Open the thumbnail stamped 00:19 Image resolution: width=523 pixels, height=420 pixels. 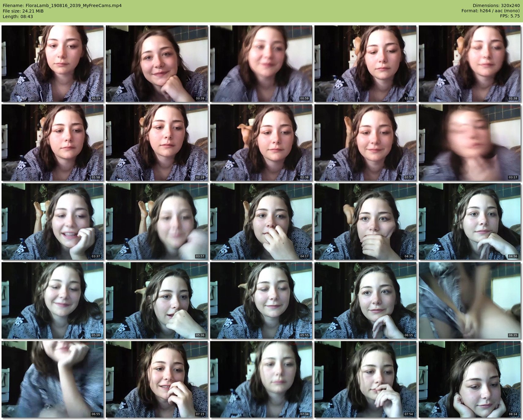pyautogui.click(x=52, y=64)
